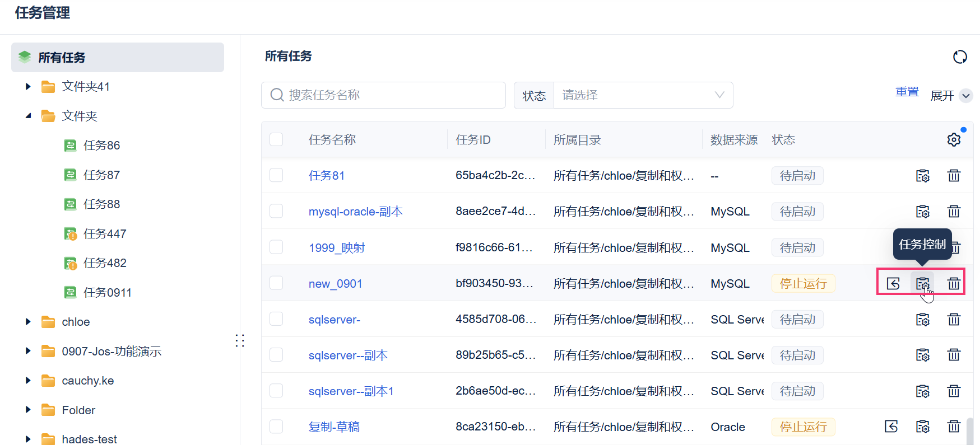Viewport: 980px width, 445px height.
Task: Open the new_0901 task link
Action: [336, 284]
